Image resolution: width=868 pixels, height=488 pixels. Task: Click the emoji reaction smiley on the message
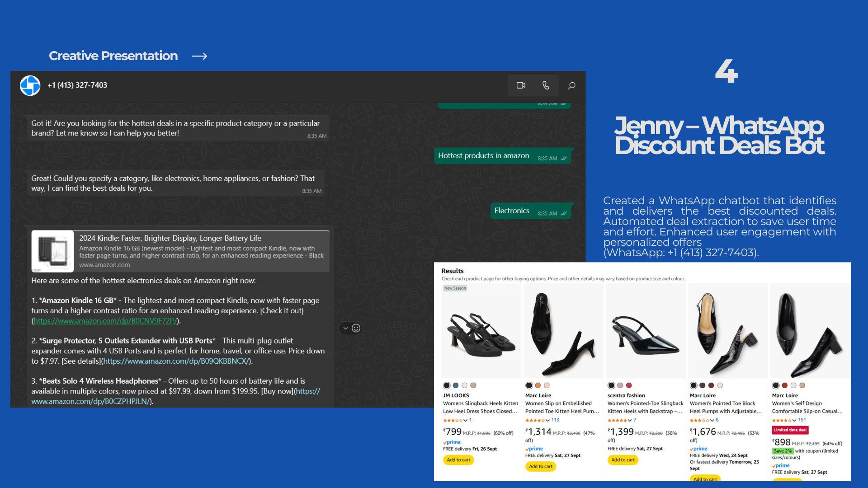pos(356,328)
